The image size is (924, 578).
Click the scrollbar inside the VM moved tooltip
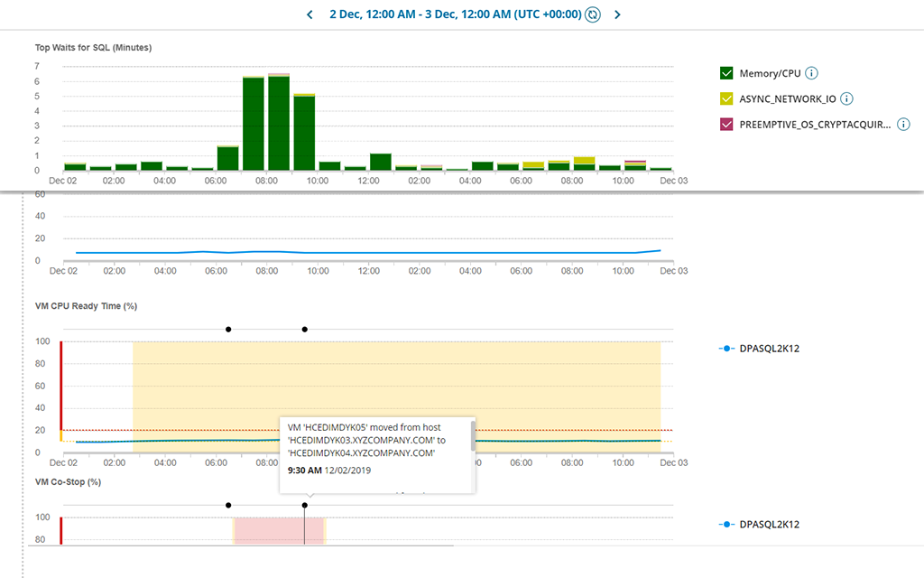(x=473, y=435)
